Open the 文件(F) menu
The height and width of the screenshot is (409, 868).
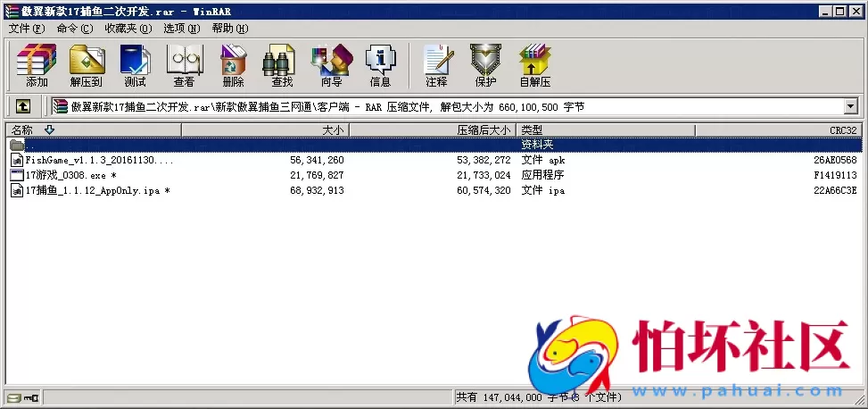(26, 28)
